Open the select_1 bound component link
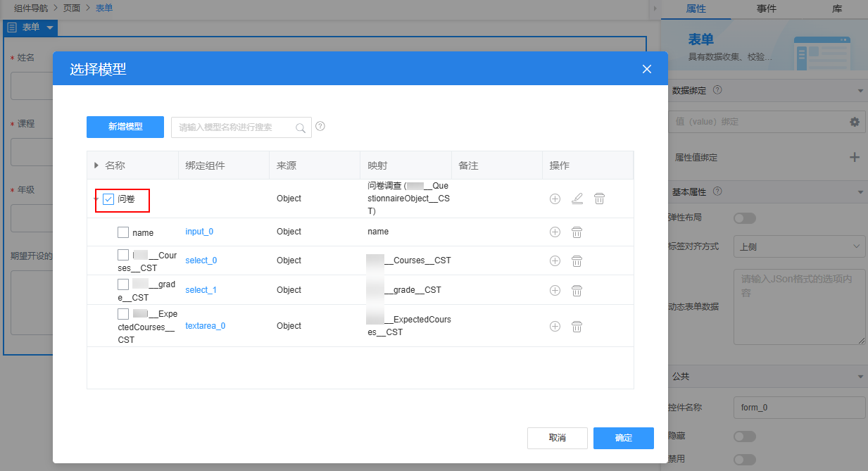This screenshot has width=868, height=471. tap(201, 290)
